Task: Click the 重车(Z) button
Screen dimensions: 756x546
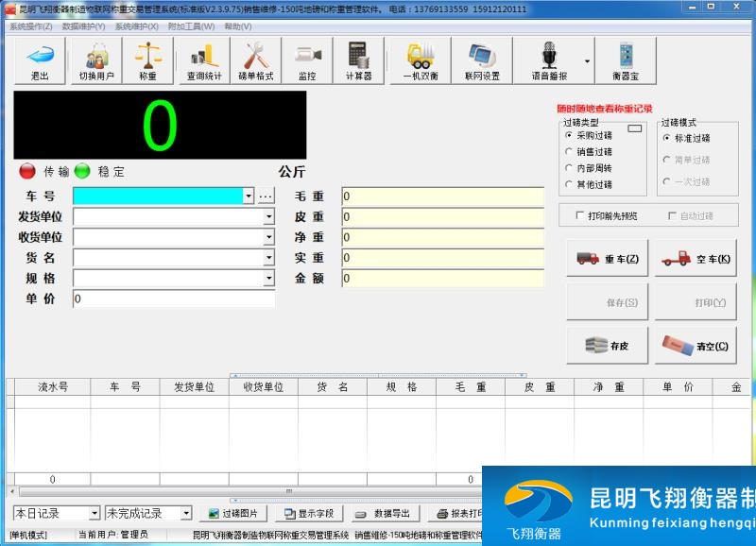Action: (x=606, y=257)
